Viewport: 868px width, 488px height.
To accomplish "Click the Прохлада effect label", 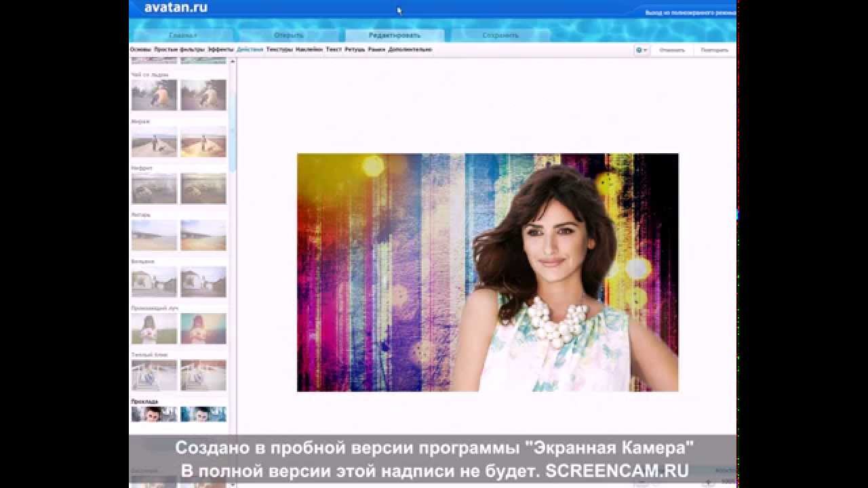I will pyautogui.click(x=144, y=401).
